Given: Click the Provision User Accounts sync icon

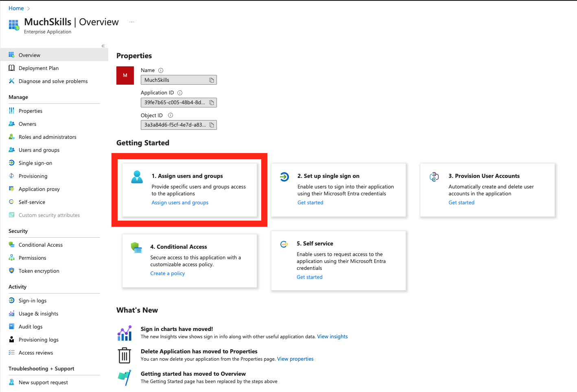Looking at the screenshot, I should (434, 177).
